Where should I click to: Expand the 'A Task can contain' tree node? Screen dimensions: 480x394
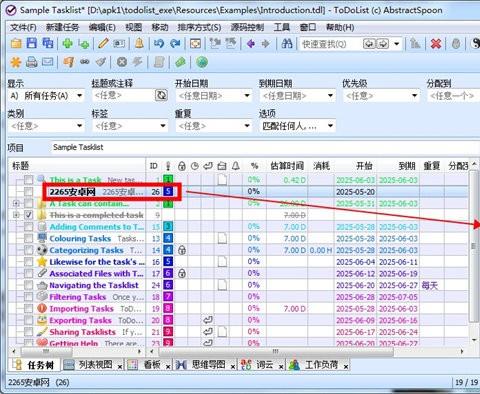16,203
